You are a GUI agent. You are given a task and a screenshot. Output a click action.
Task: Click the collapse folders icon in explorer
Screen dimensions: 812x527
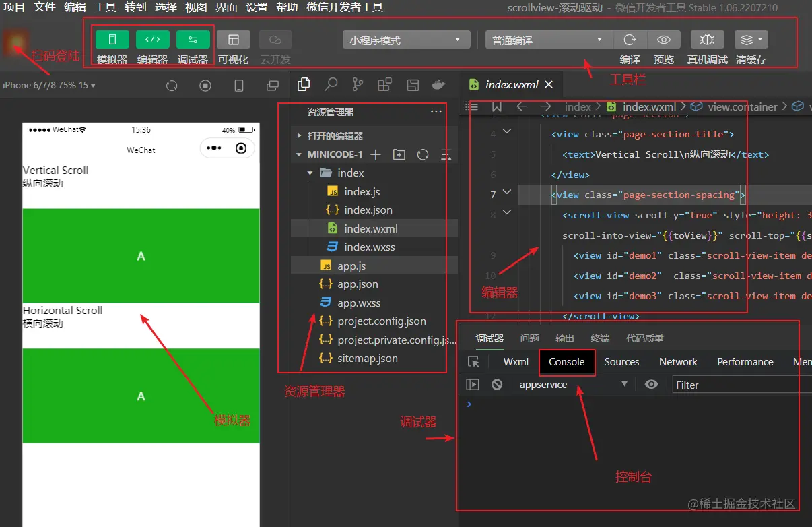tap(446, 154)
